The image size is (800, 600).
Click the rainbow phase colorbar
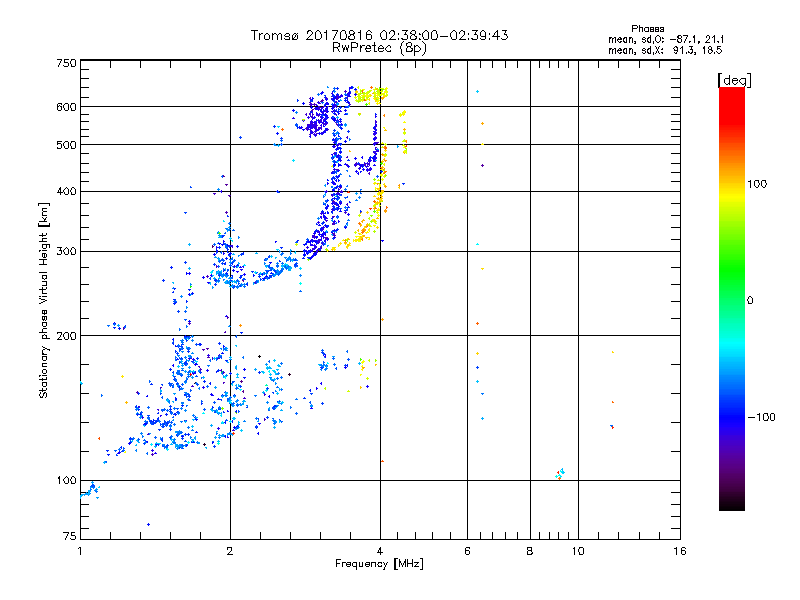coord(732,298)
